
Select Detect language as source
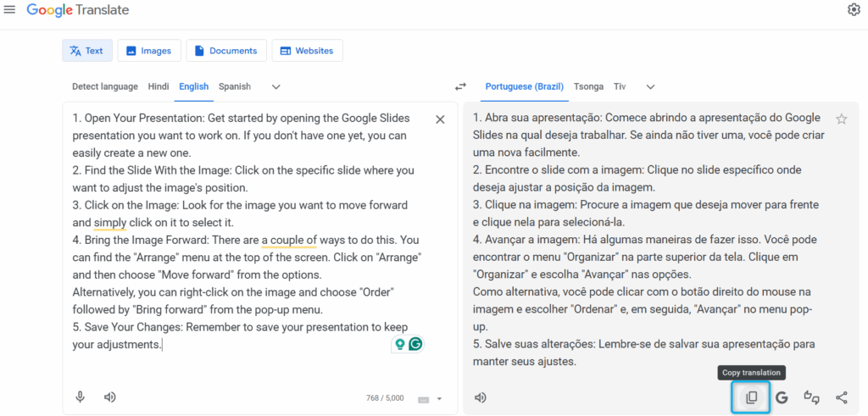(x=104, y=86)
